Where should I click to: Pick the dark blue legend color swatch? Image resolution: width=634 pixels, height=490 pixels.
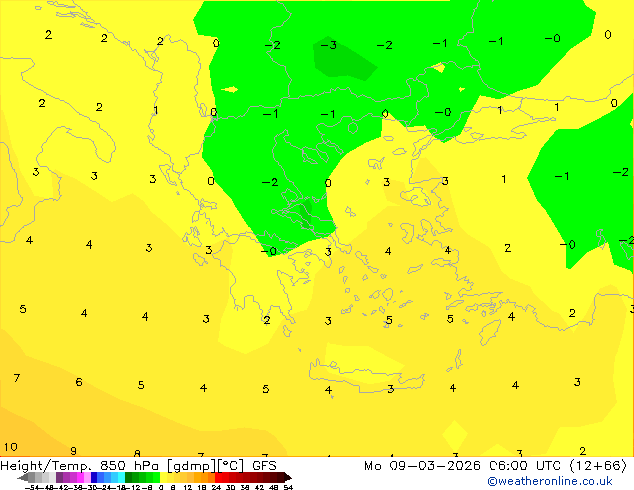tap(94, 477)
